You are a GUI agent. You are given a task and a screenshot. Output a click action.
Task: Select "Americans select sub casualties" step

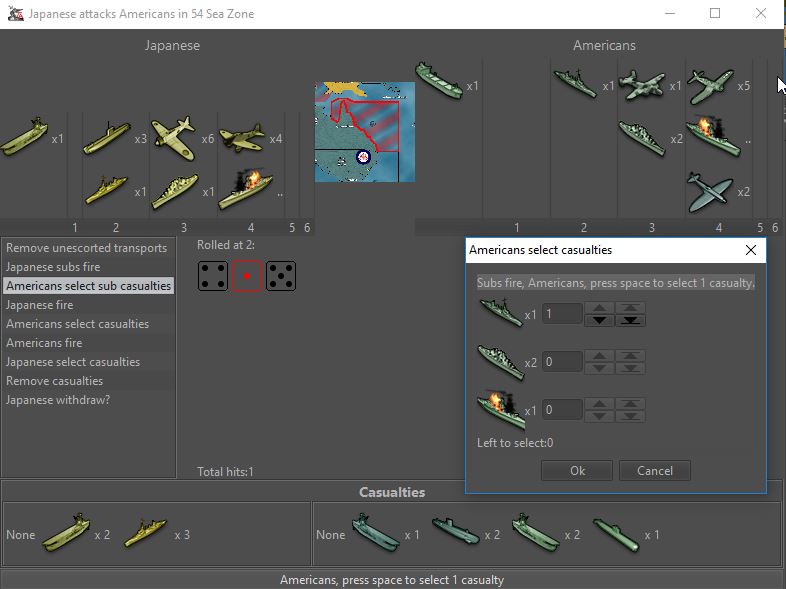(88, 286)
